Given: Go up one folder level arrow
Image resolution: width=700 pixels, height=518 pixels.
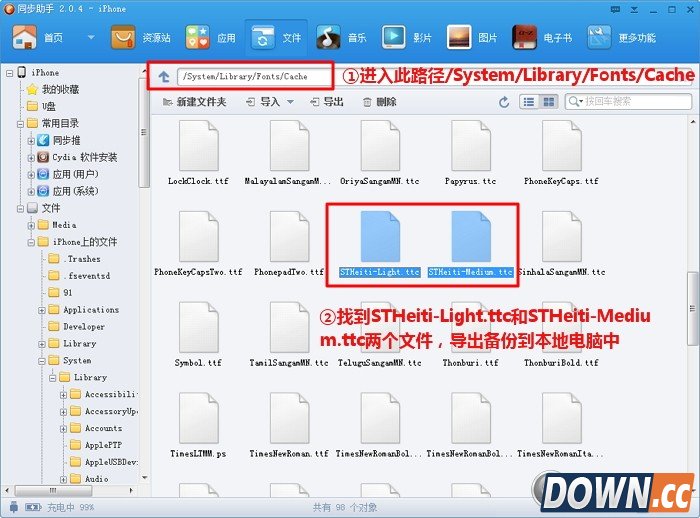Looking at the screenshot, I should click(x=164, y=77).
